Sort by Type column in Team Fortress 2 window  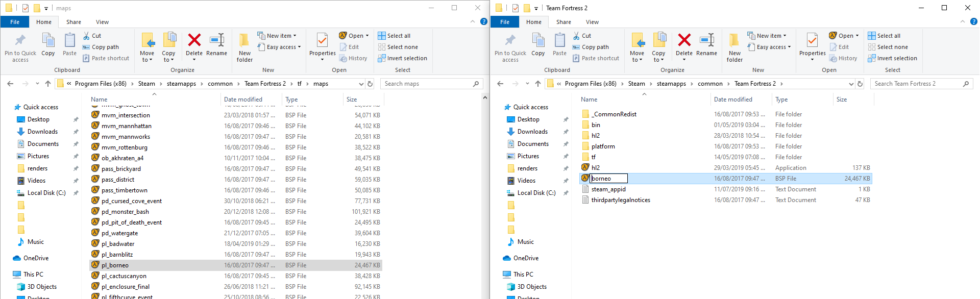(781, 99)
